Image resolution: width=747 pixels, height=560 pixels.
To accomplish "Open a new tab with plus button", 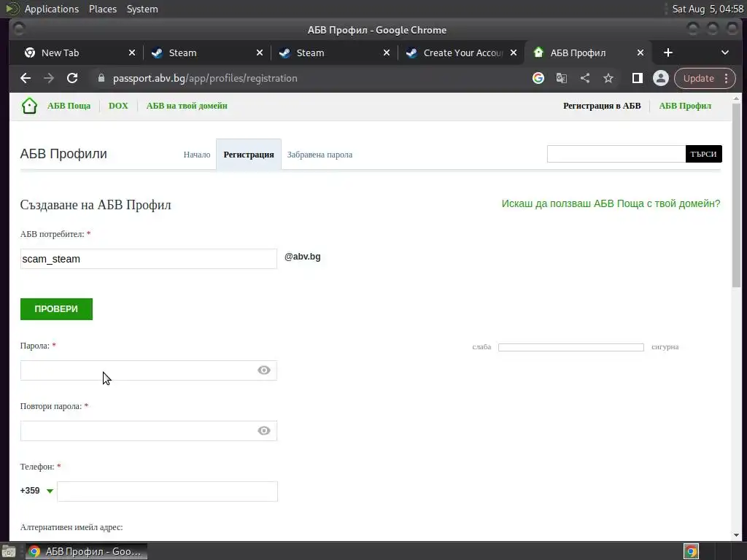I will click(x=668, y=52).
